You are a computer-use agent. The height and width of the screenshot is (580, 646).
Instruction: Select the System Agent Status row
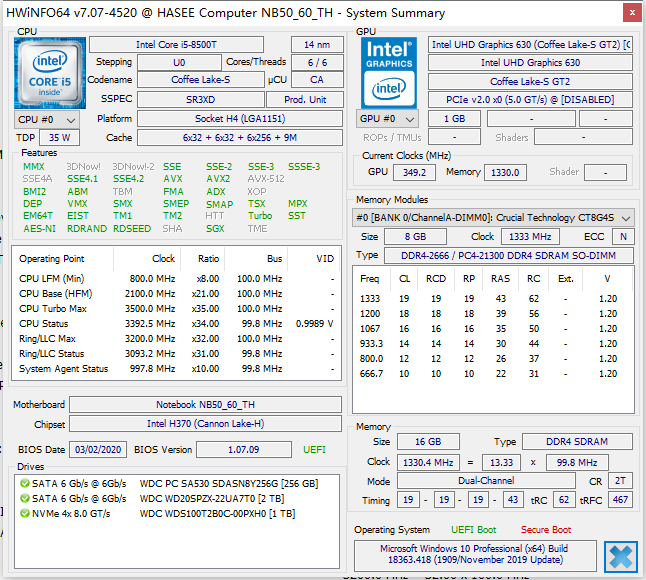(176, 369)
